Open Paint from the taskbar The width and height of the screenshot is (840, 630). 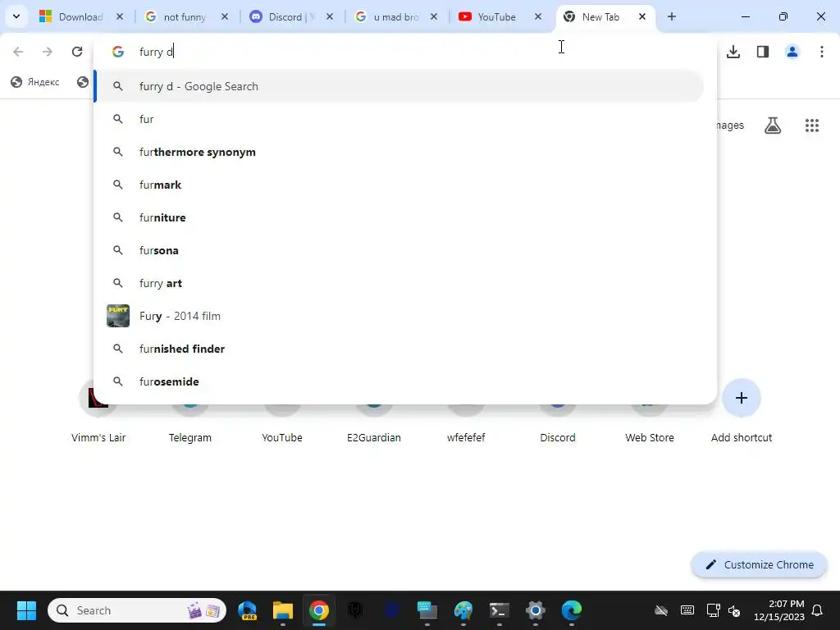[463, 610]
